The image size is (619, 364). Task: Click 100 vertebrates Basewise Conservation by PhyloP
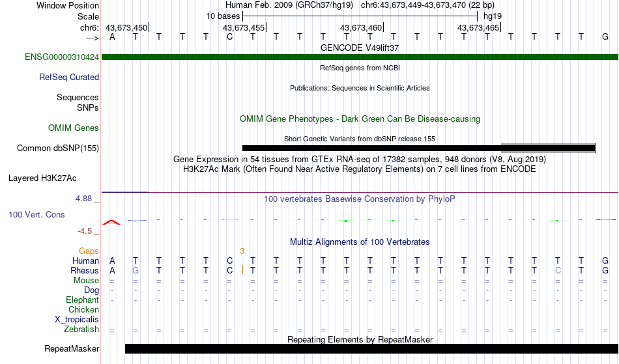(x=360, y=199)
